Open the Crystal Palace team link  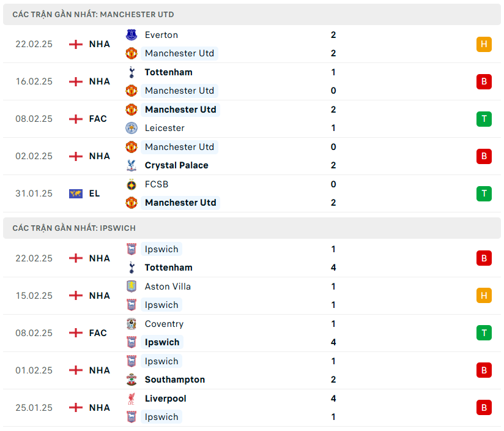click(x=176, y=165)
